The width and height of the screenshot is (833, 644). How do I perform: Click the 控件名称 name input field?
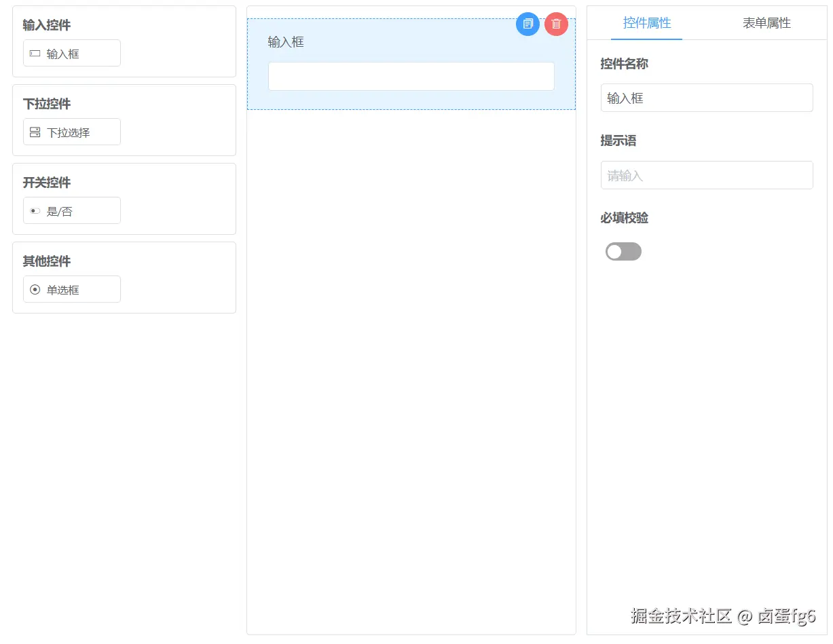click(x=706, y=98)
